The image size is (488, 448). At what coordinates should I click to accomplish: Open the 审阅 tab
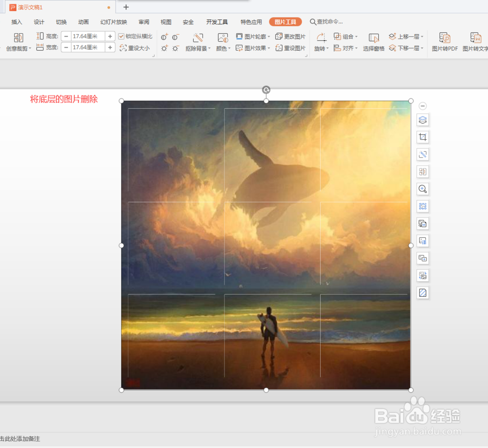click(x=144, y=22)
